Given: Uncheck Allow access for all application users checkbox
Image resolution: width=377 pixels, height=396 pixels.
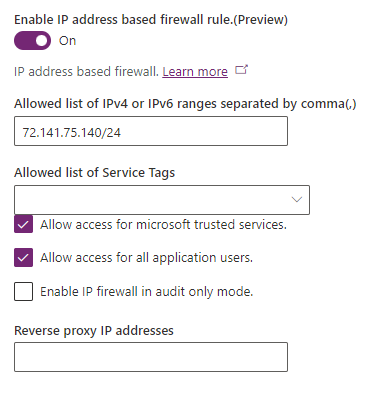Looking at the screenshot, I should pyautogui.click(x=23, y=258).
